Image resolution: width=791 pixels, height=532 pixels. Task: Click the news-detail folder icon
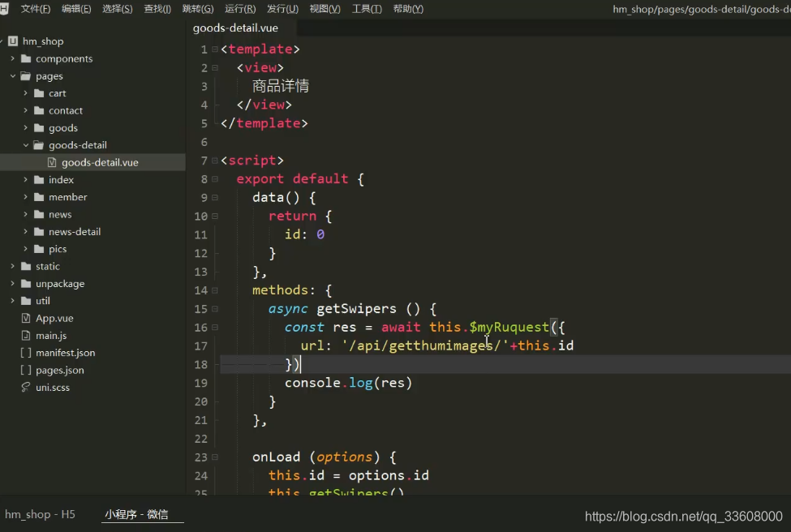pyautogui.click(x=39, y=231)
